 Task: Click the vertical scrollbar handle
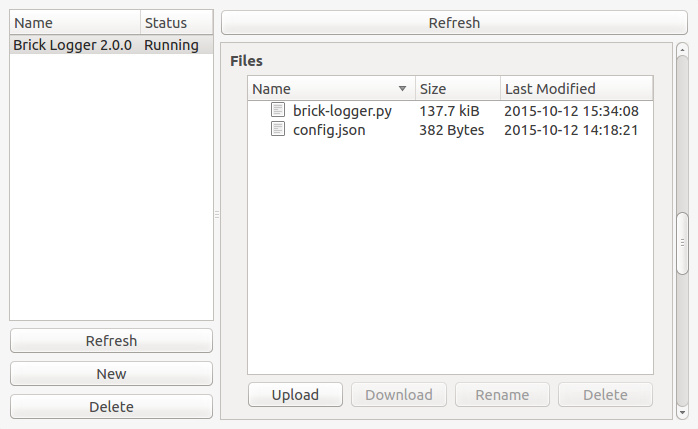[682, 243]
